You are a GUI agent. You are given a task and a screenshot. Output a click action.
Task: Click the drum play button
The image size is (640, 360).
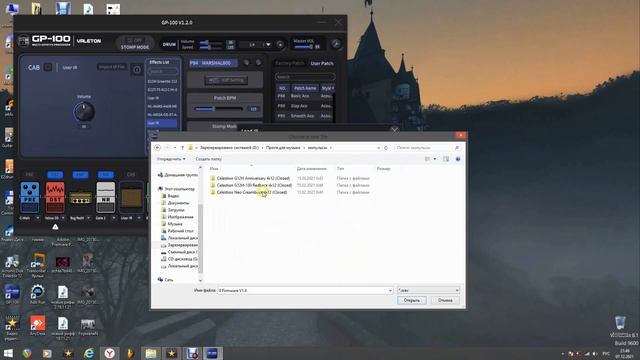(x=280, y=44)
